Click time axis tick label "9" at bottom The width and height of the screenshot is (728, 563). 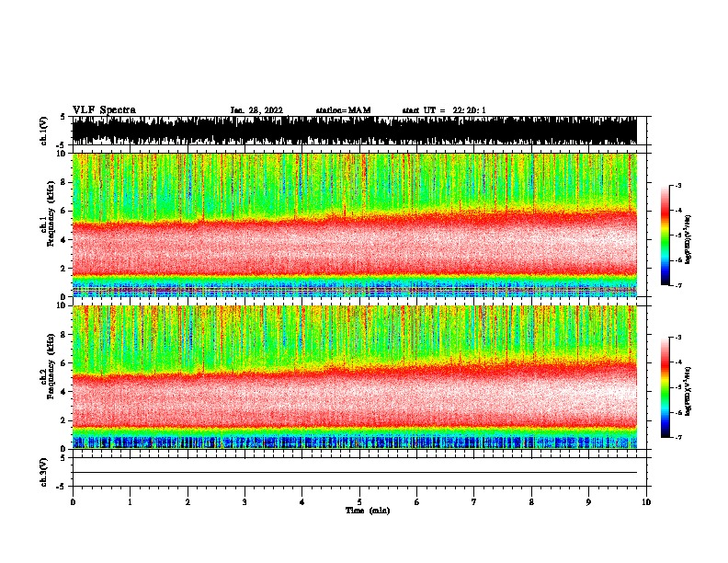coord(588,502)
